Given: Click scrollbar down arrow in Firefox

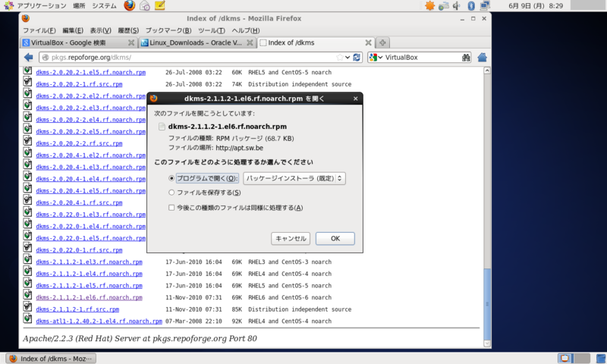Looking at the screenshot, I should (487, 344).
